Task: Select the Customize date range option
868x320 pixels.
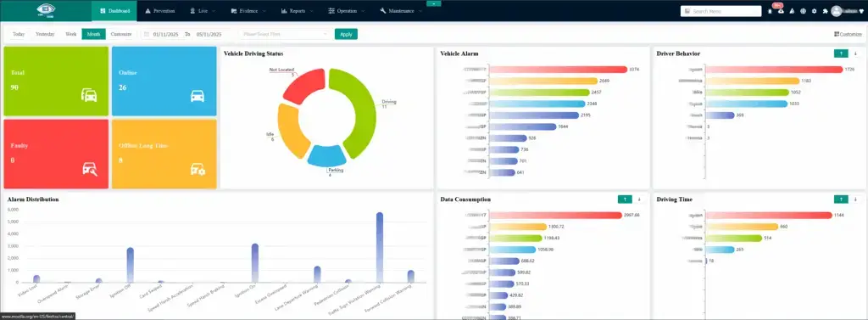Action: (x=120, y=35)
